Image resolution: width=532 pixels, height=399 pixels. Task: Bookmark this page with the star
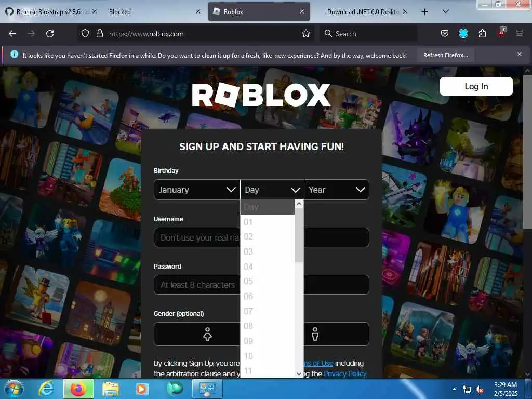click(305, 34)
